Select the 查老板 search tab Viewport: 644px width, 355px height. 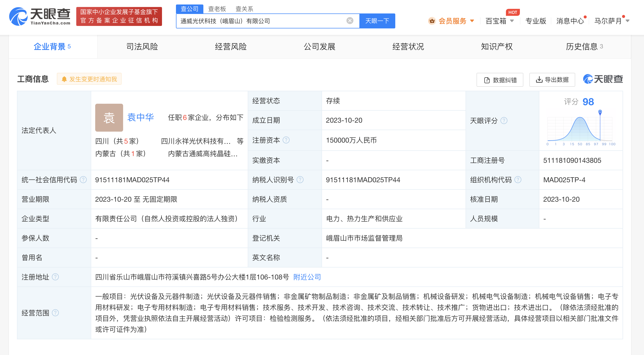click(x=217, y=9)
